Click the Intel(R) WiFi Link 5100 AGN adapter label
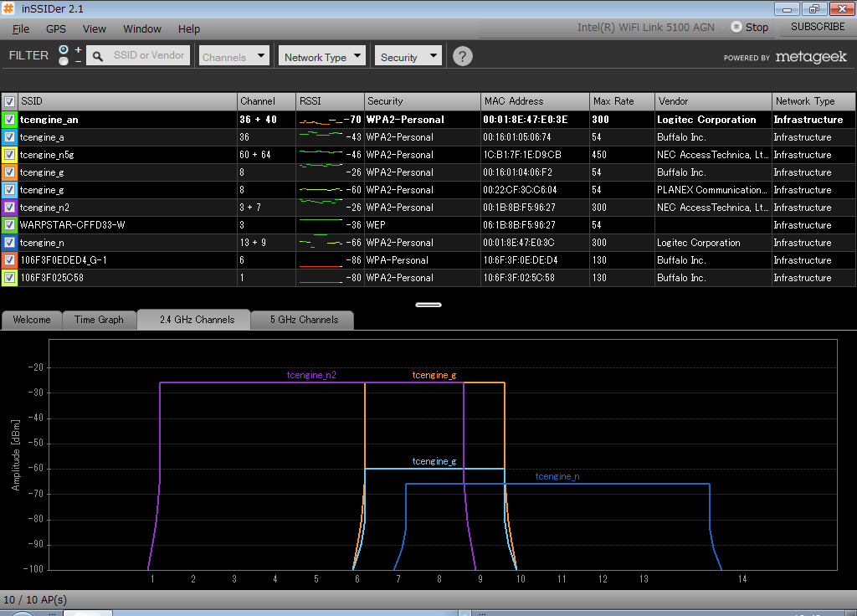This screenshot has width=857, height=616. point(645,28)
